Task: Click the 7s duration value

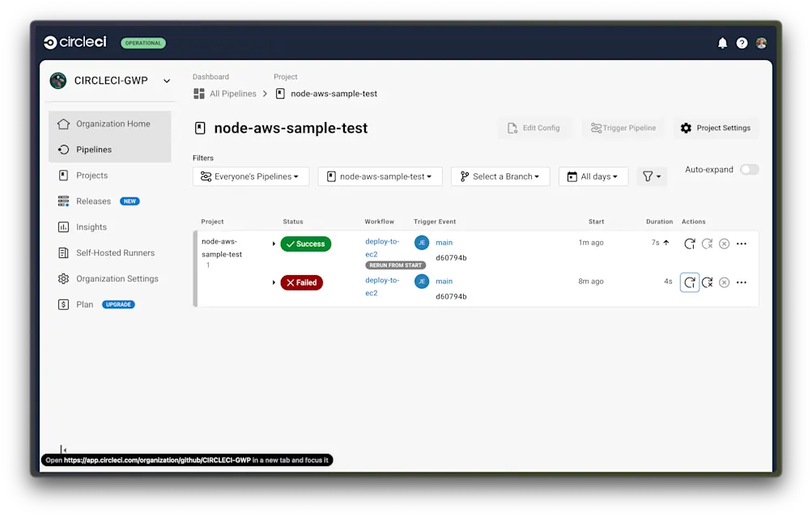Action: [x=655, y=242]
